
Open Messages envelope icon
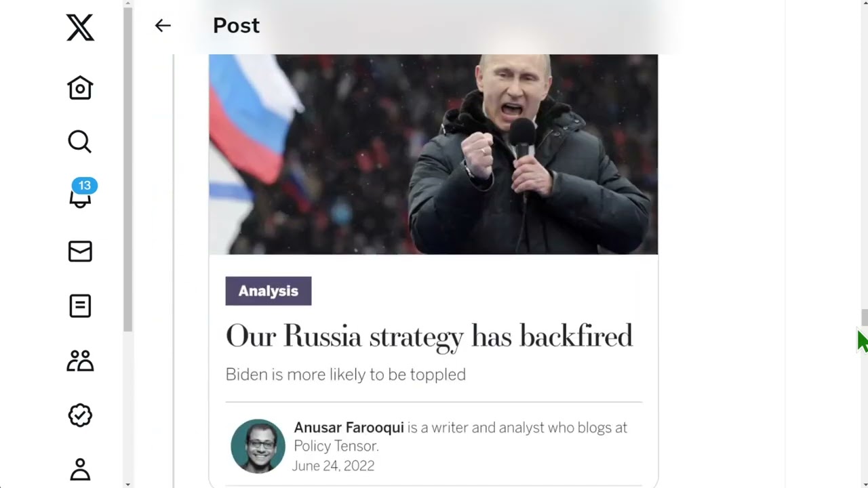[80, 251]
